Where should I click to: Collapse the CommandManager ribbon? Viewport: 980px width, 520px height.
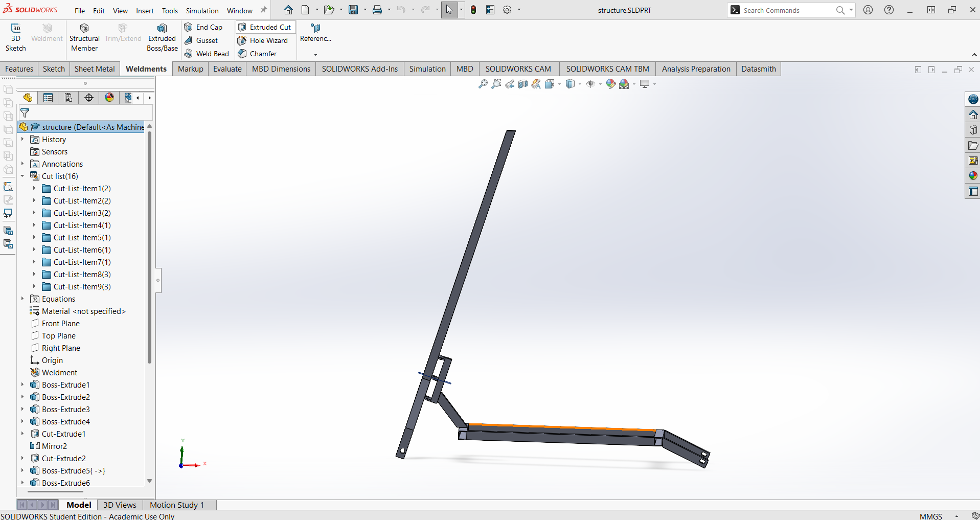point(974,55)
